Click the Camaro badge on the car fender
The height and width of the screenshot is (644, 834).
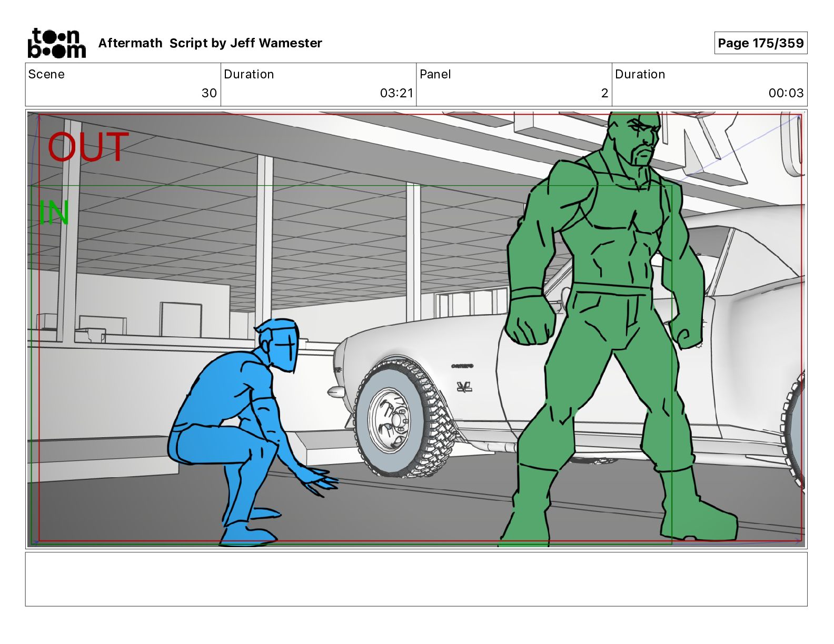click(462, 366)
